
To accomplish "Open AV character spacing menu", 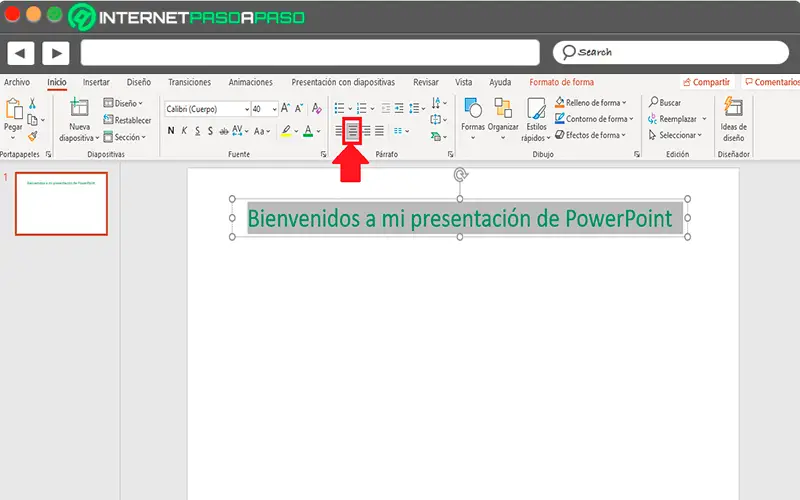I will pyautogui.click(x=240, y=131).
